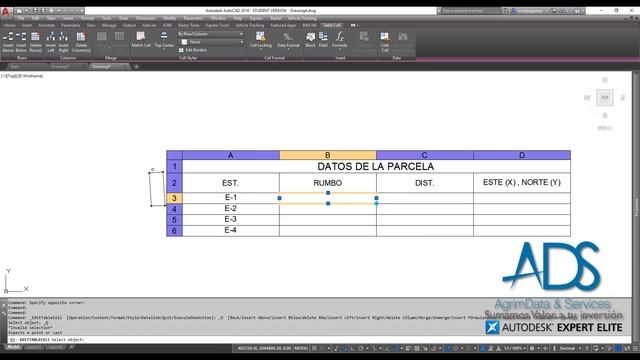Click the RUMBO header cell
The image size is (640, 360).
pos(328,183)
